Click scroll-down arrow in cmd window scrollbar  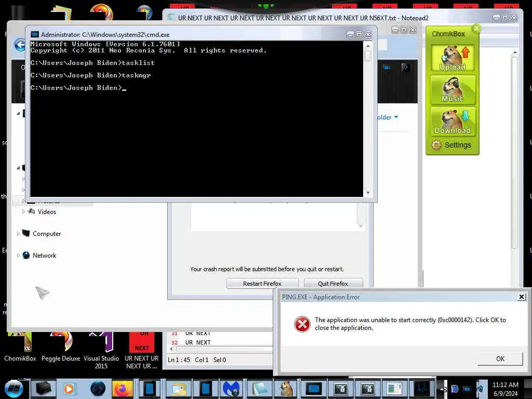(368, 193)
